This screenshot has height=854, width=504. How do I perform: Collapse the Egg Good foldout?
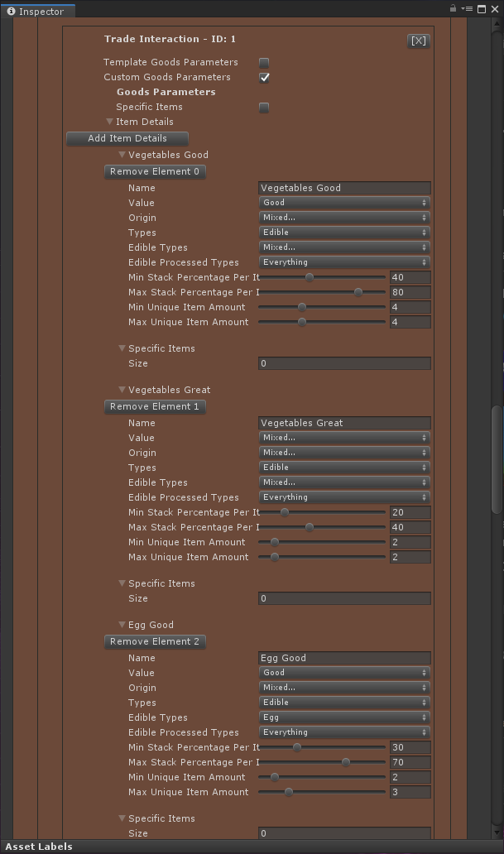122,625
